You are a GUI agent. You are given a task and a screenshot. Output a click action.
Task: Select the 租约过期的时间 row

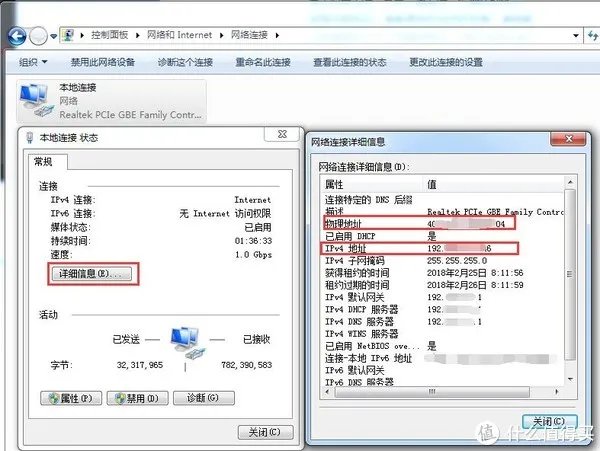click(443, 285)
